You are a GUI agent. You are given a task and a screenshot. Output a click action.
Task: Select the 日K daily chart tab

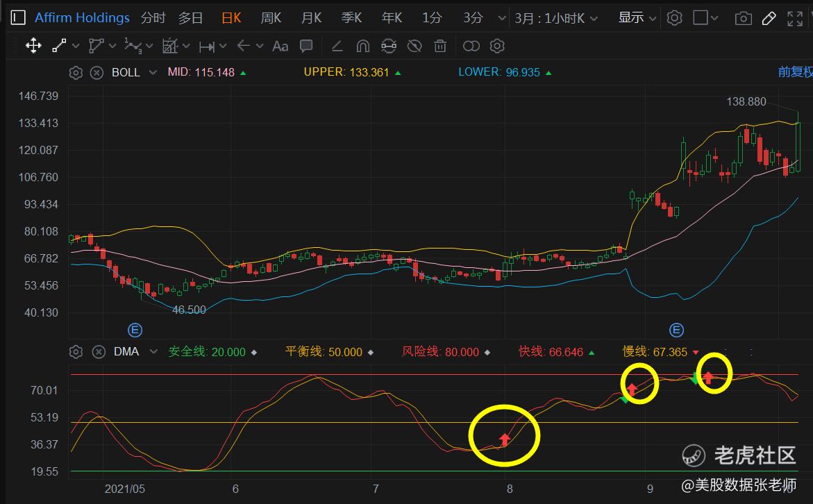(231, 18)
